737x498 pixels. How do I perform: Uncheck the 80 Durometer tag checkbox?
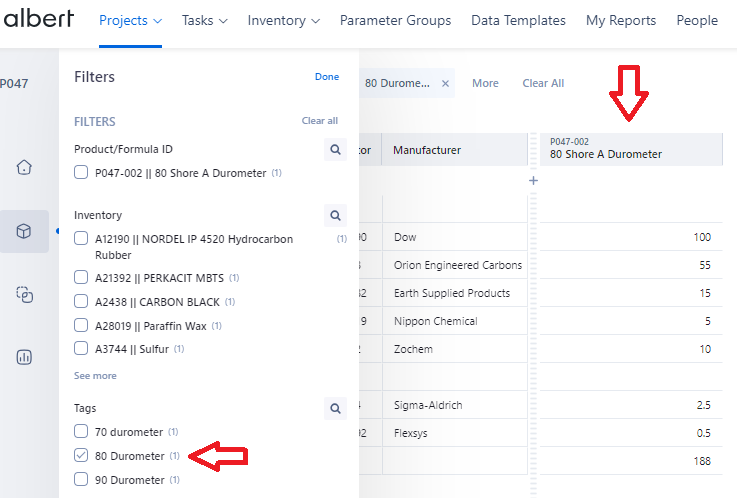[x=81, y=456]
